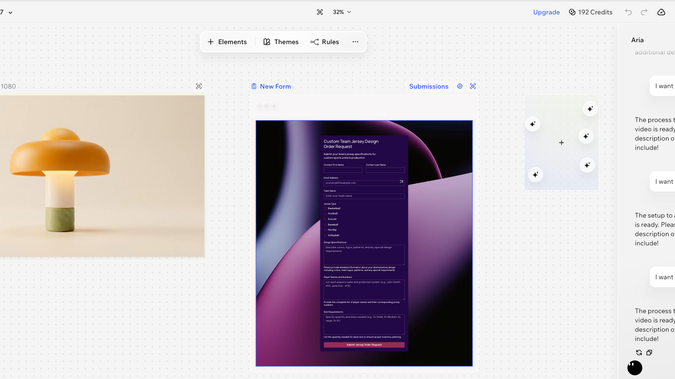This screenshot has width=675, height=379.
Task: Click the focus-frame icon above the lamp image
Action: 198,86
